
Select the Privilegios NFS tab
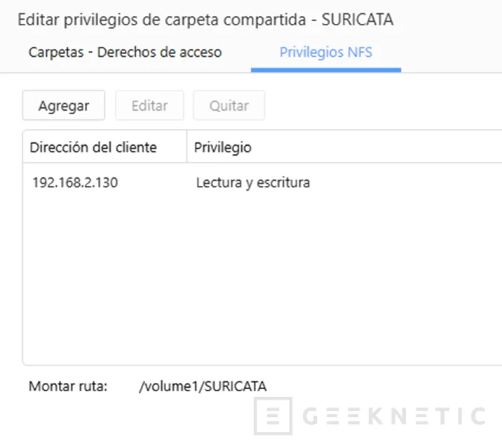325,53
